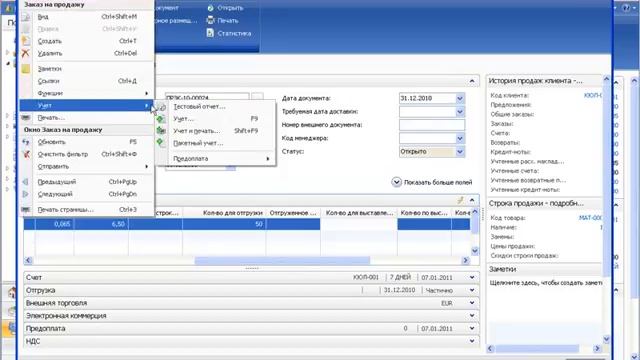The height and width of the screenshot is (360, 640).
Task: Open the Статус dropdown showing Открыто
Action: pyautogui.click(x=460, y=151)
